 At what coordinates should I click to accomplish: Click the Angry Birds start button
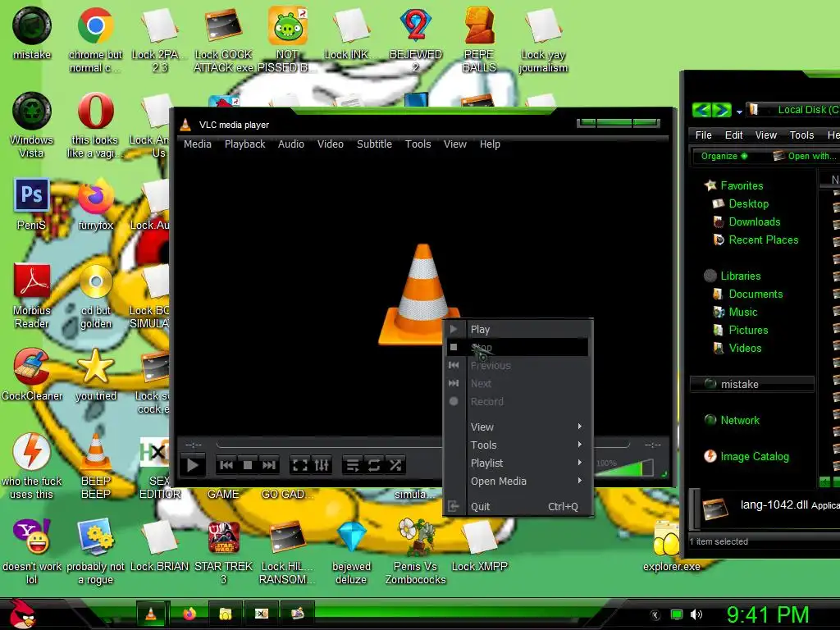point(21,614)
